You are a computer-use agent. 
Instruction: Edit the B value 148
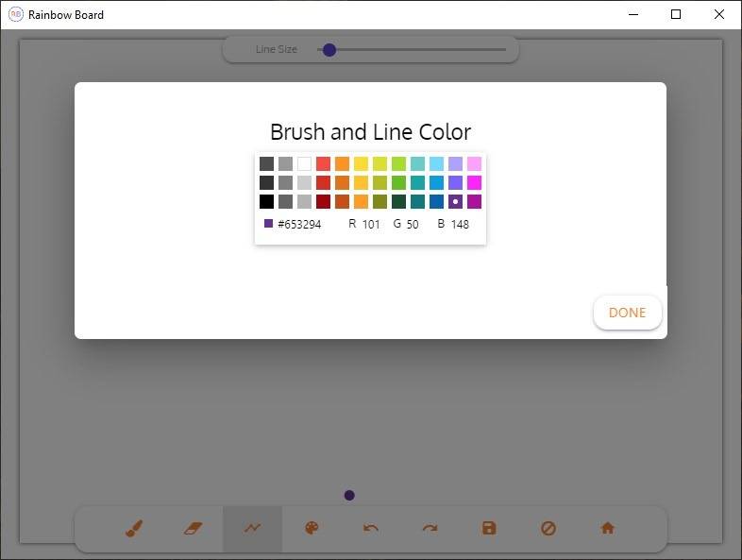[460, 225]
